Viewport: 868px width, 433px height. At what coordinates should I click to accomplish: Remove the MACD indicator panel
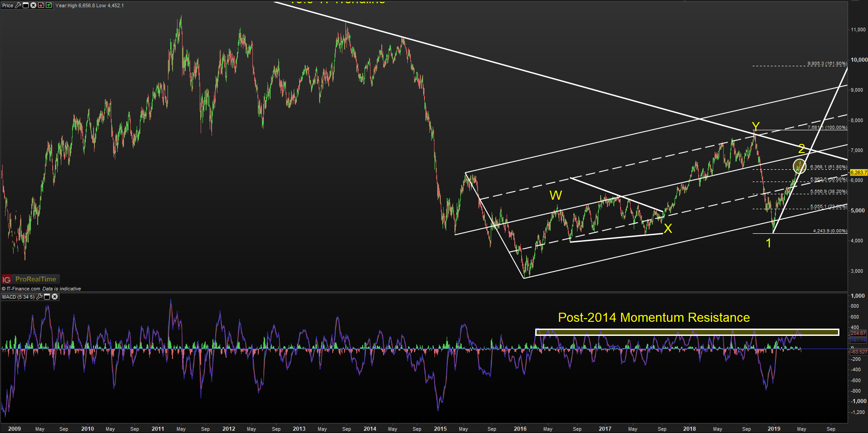[55, 297]
